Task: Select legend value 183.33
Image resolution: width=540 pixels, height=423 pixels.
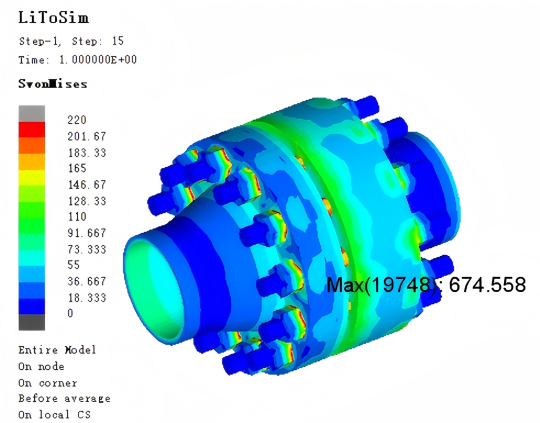Action: coord(87,153)
